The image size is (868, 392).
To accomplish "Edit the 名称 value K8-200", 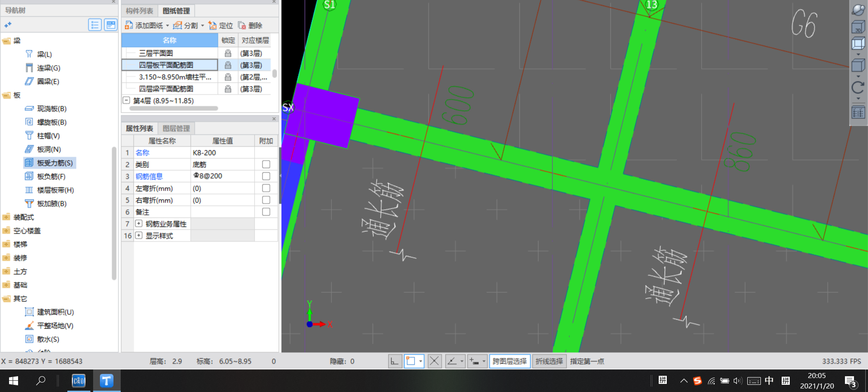I will [222, 153].
